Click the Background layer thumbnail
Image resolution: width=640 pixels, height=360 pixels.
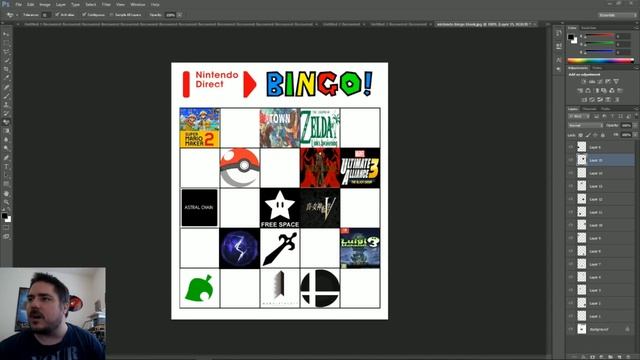coord(582,329)
